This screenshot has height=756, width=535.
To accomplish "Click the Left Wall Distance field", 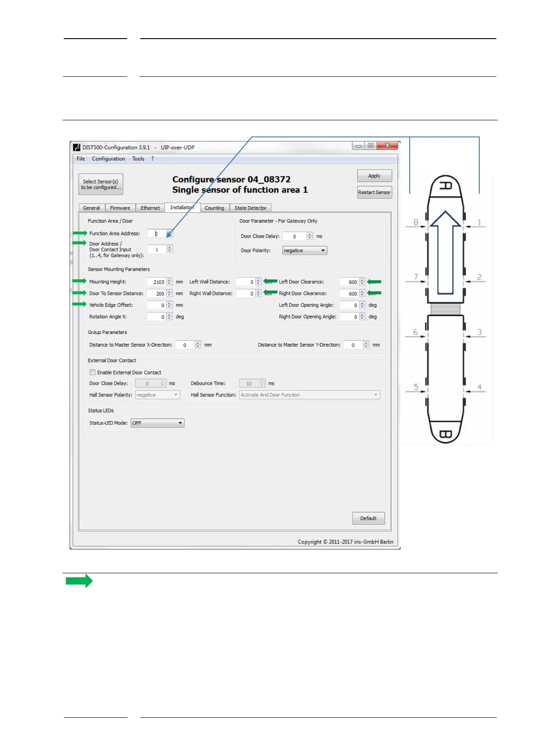I will click(x=246, y=282).
